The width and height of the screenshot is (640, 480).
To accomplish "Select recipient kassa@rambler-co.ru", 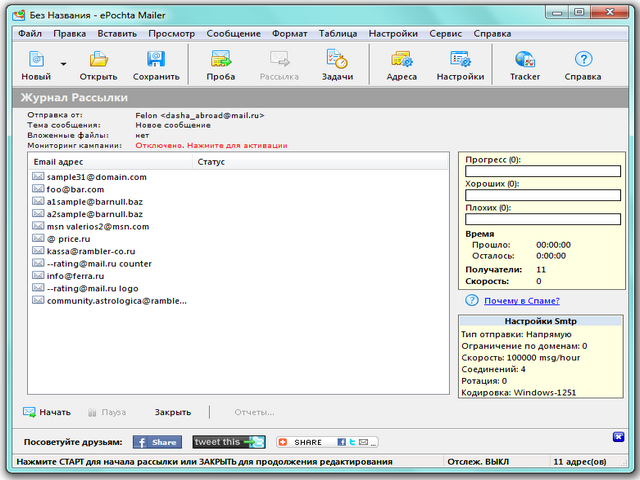I will [91, 251].
